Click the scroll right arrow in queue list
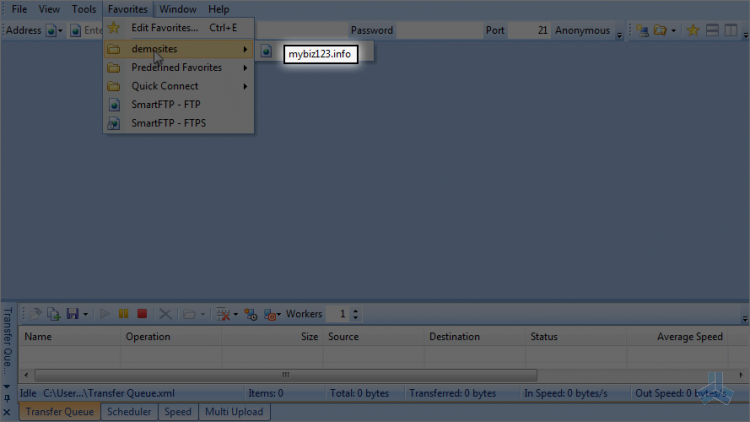Screen dimensions: 750x422 pos(740,375)
